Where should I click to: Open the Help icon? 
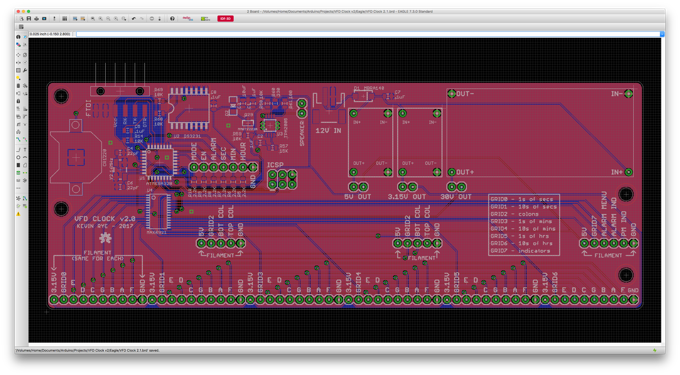(x=172, y=19)
